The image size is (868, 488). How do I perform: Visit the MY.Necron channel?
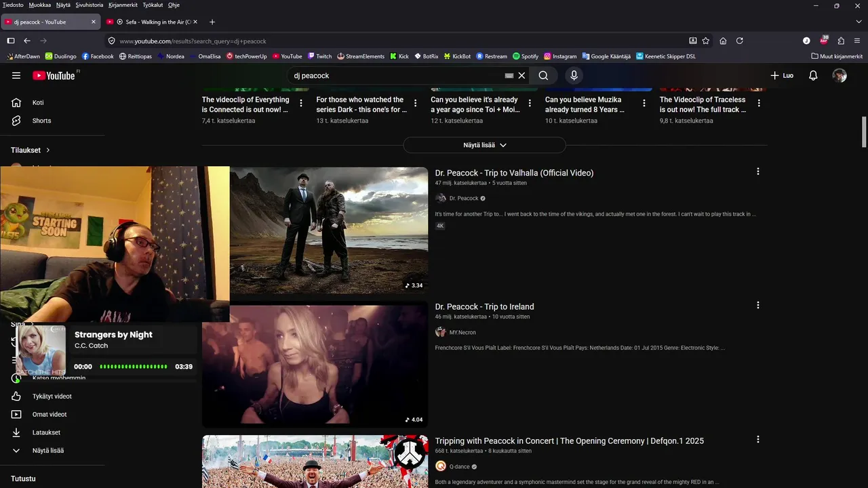click(x=462, y=333)
